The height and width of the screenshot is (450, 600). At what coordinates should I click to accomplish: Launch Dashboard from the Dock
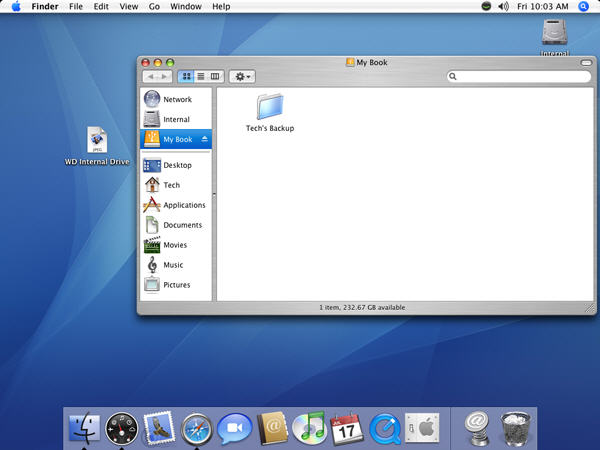tap(122, 429)
